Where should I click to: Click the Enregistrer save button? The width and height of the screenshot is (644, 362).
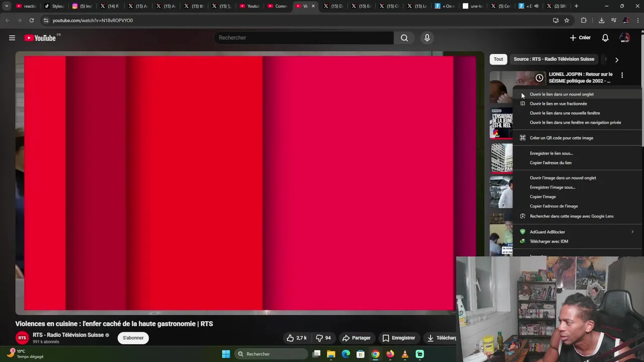point(398,338)
